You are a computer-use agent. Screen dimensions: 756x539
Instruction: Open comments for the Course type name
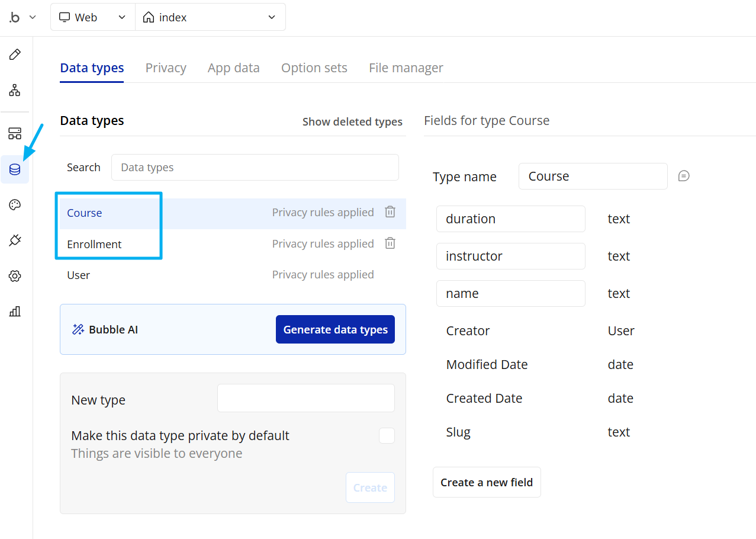(x=684, y=175)
